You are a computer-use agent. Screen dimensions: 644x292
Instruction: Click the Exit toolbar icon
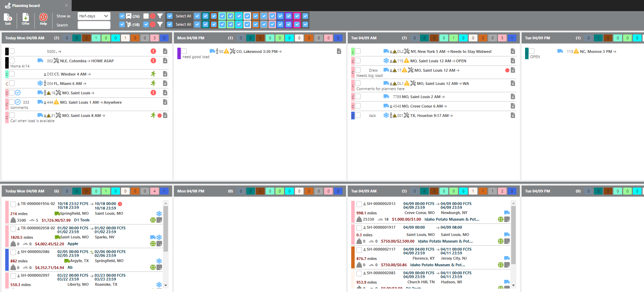pos(8,18)
